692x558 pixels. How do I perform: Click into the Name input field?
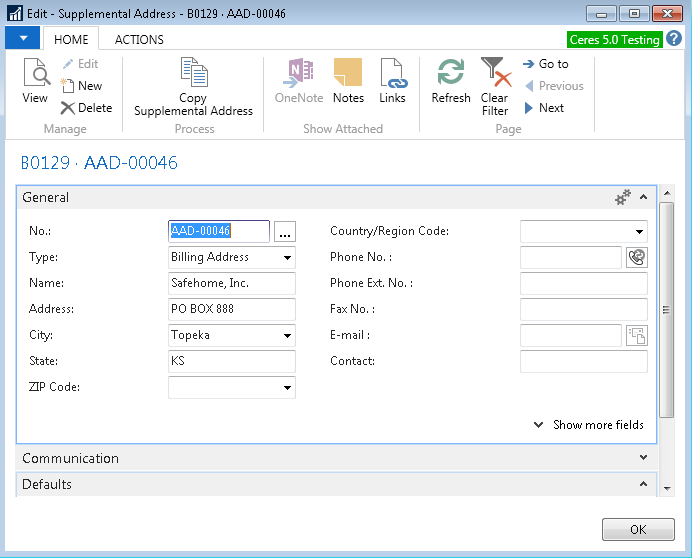coord(232,283)
